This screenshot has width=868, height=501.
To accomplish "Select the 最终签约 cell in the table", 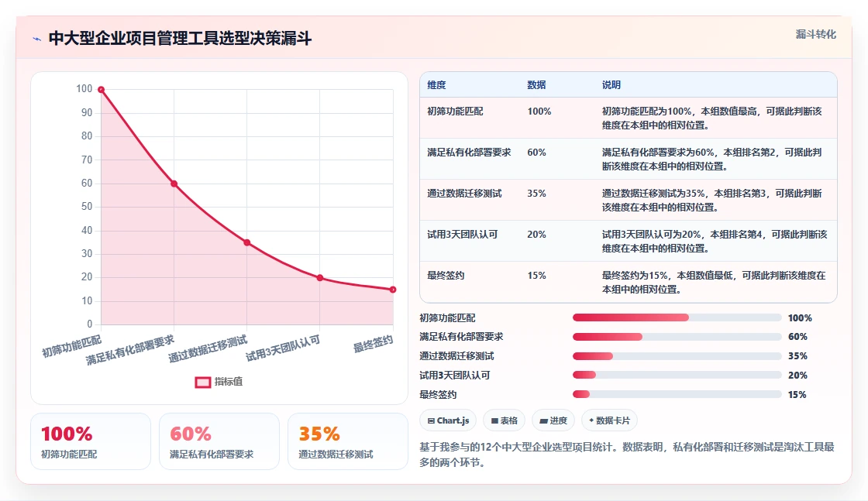I will tap(446, 276).
